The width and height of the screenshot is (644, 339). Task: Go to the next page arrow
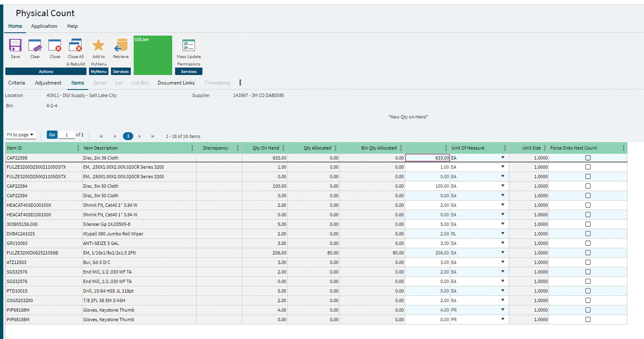click(140, 136)
